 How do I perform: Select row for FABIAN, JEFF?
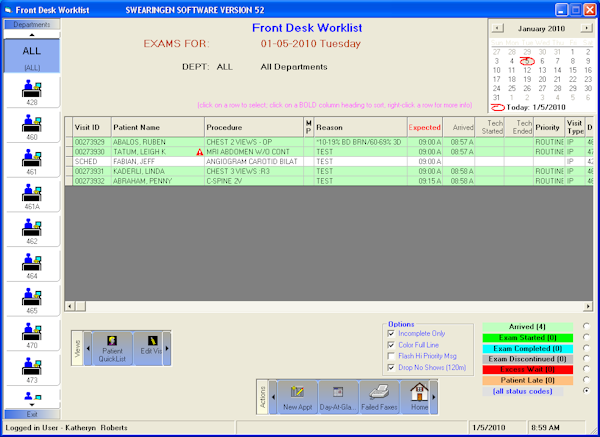point(329,161)
